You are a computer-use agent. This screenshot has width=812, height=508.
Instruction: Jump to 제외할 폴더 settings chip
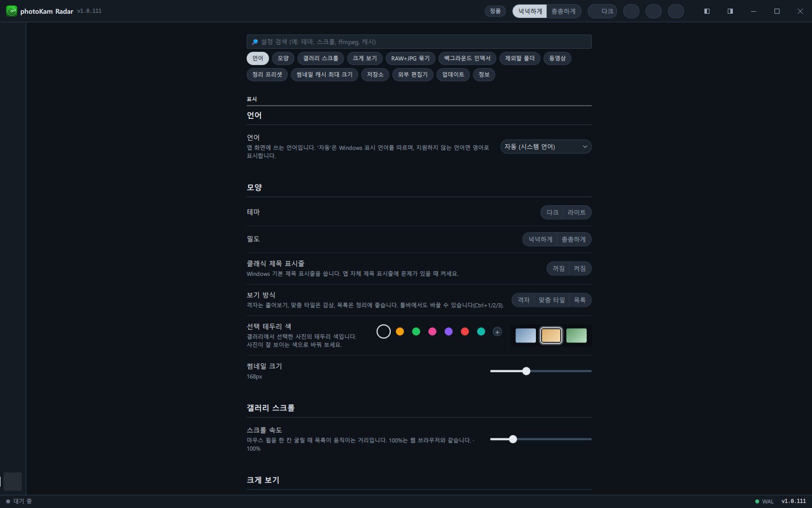[x=520, y=58]
